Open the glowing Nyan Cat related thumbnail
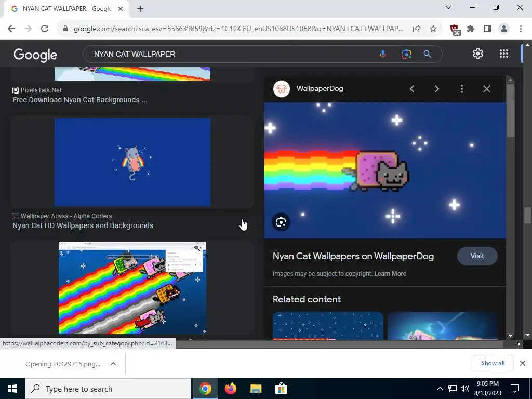 [x=443, y=326]
